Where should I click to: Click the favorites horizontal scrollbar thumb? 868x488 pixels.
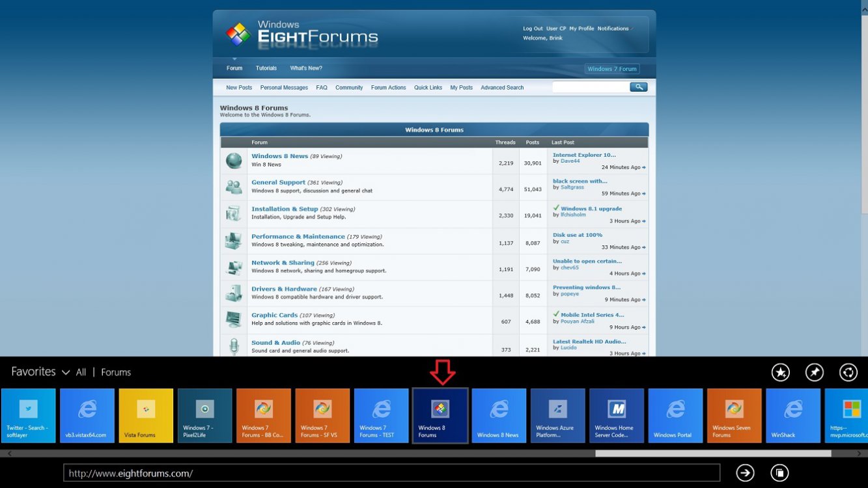click(x=712, y=454)
